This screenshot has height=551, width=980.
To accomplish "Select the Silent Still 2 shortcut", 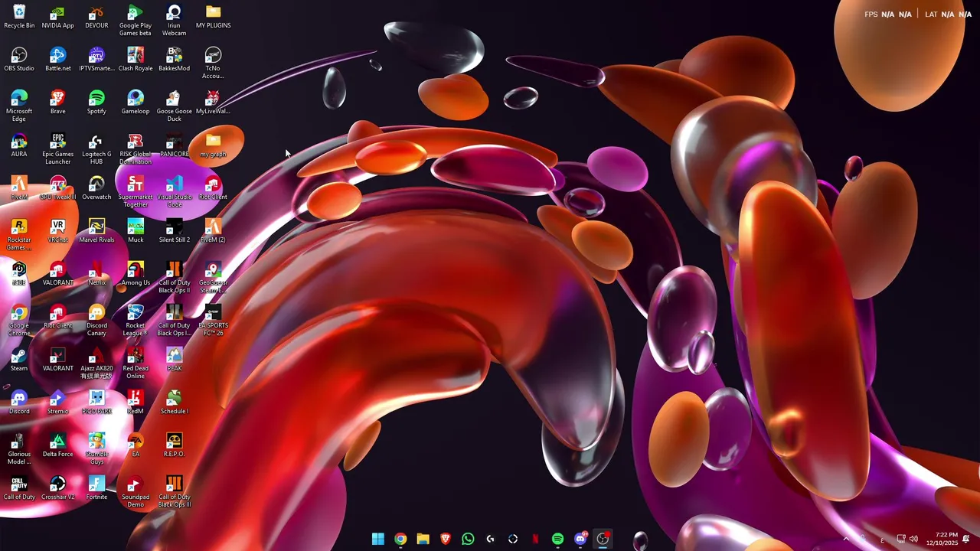I will (x=174, y=231).
